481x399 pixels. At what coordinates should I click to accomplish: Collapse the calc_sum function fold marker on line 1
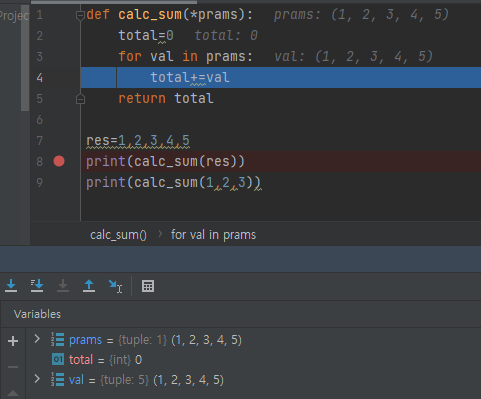point(80,15)
